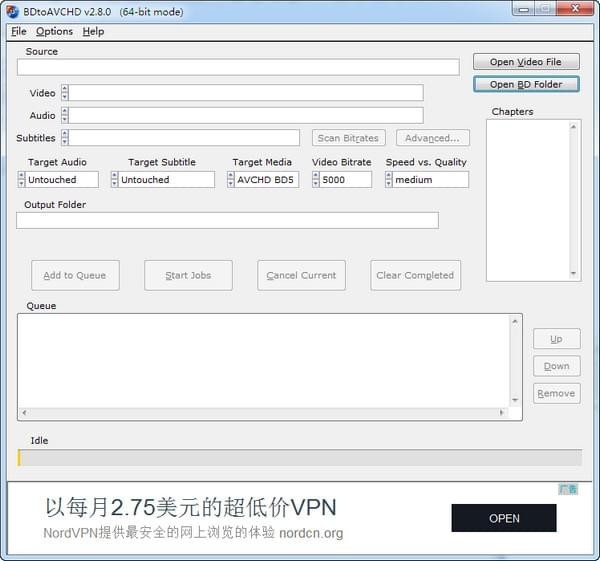Change Target Audio selection spinner
This screenshot has height=561, width=600.
tap(22, 180)
